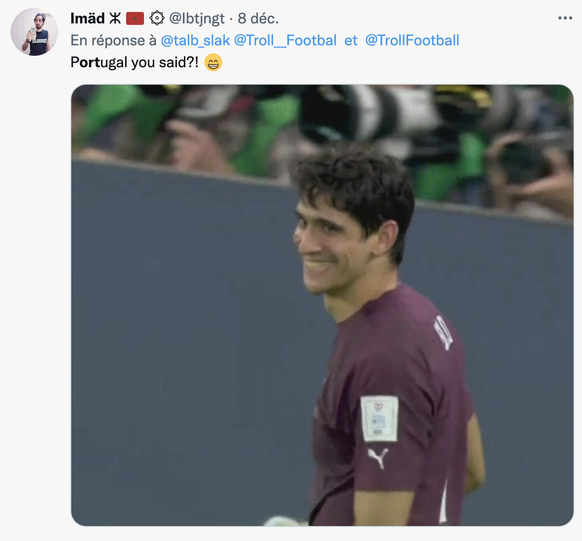Click the 'Portugal you said?!' tweet text

[135, 62]
